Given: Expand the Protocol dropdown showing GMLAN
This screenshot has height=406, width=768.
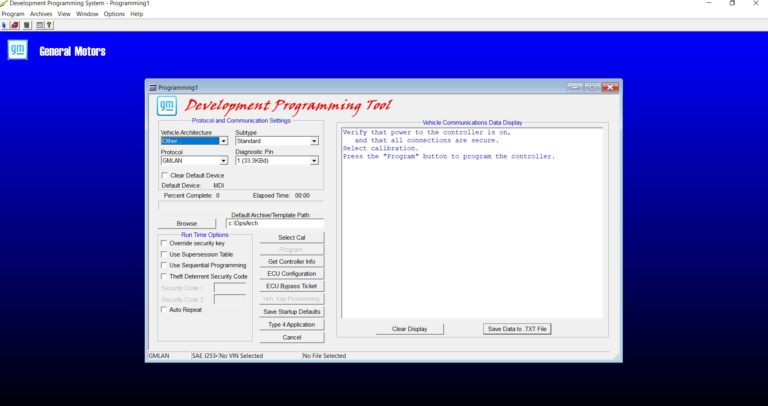Looking at the screenshot, I should (223, 160).
